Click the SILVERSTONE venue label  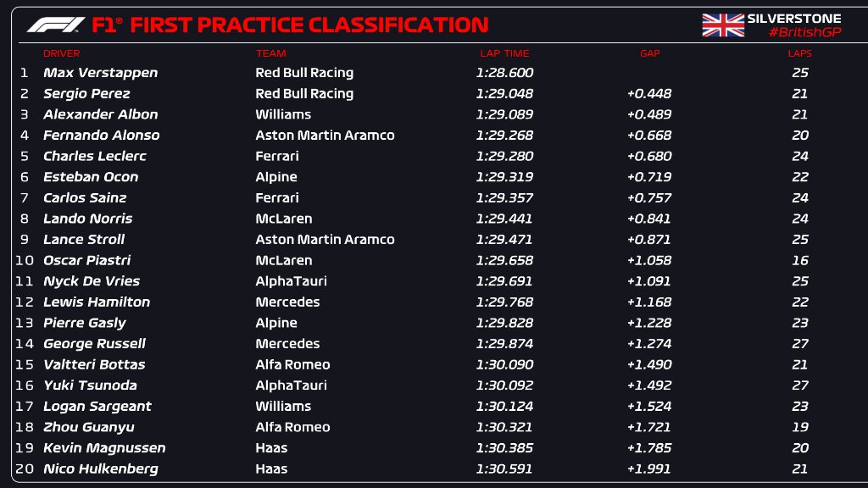793,19
